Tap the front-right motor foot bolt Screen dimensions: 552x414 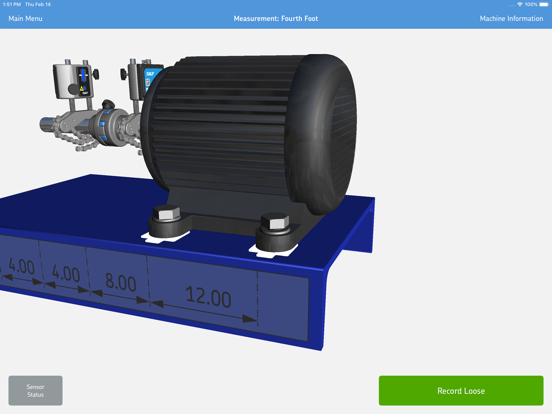pos(275,222)
